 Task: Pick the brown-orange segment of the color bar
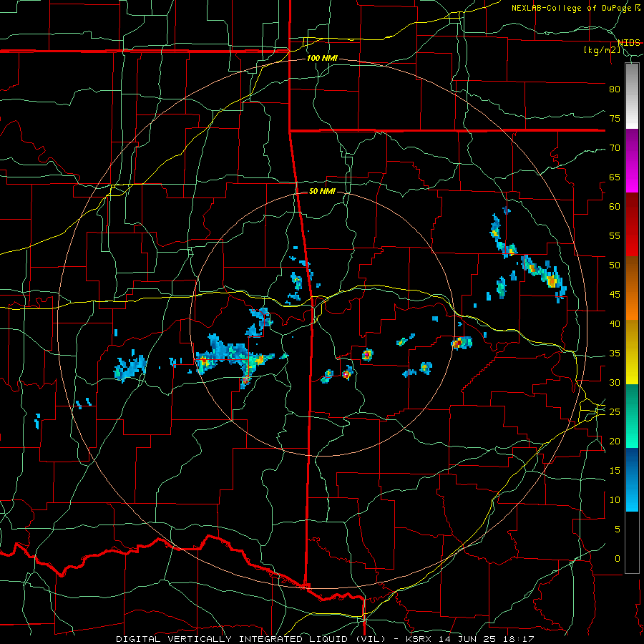tap(632, 289)
